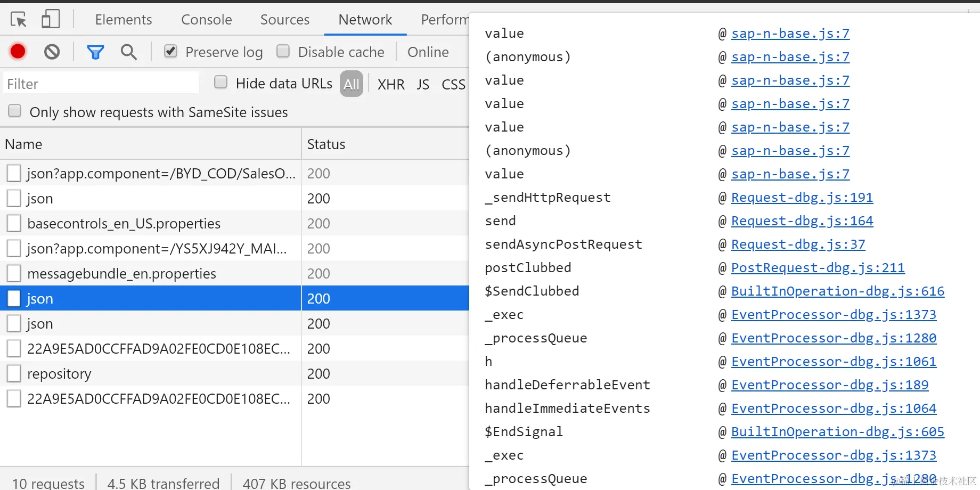Image resolution: width=980 pixels, height=490 pixels.
Task: Open the Sources tab
Action: (x=285, y=20)
